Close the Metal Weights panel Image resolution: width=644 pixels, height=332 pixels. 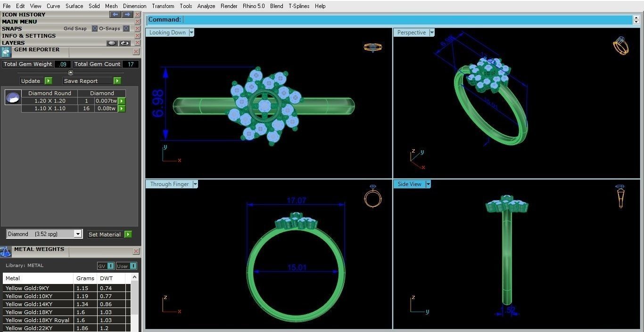point(136,251)
